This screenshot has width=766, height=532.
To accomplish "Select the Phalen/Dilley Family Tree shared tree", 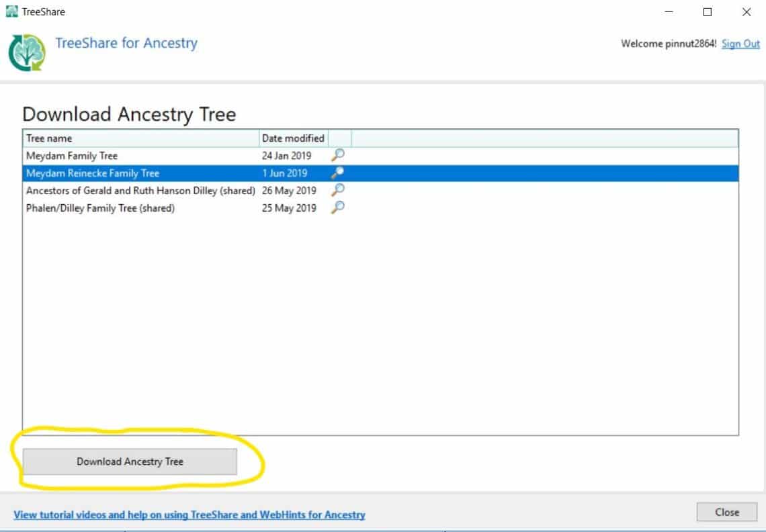I will click(x=134, y=208).
